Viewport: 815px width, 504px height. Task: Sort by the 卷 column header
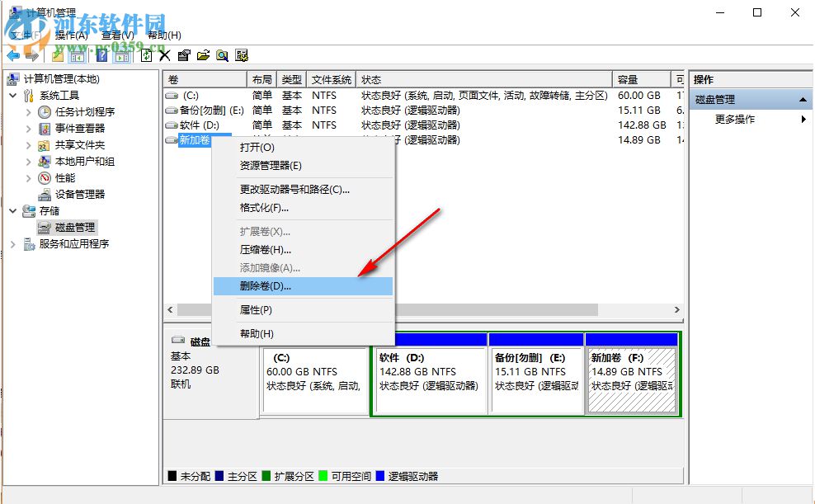pyautogui.click(x=205, y=79)
